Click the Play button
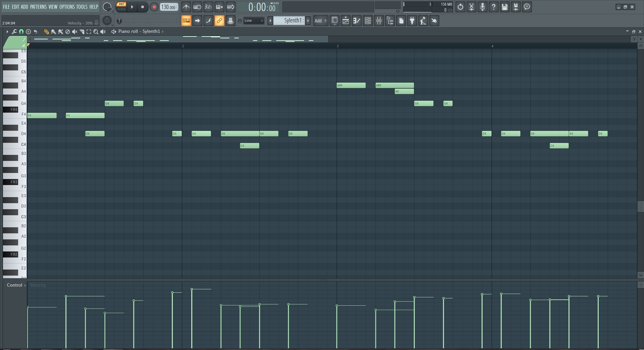The image size is (644, 350). pos(132,7)
